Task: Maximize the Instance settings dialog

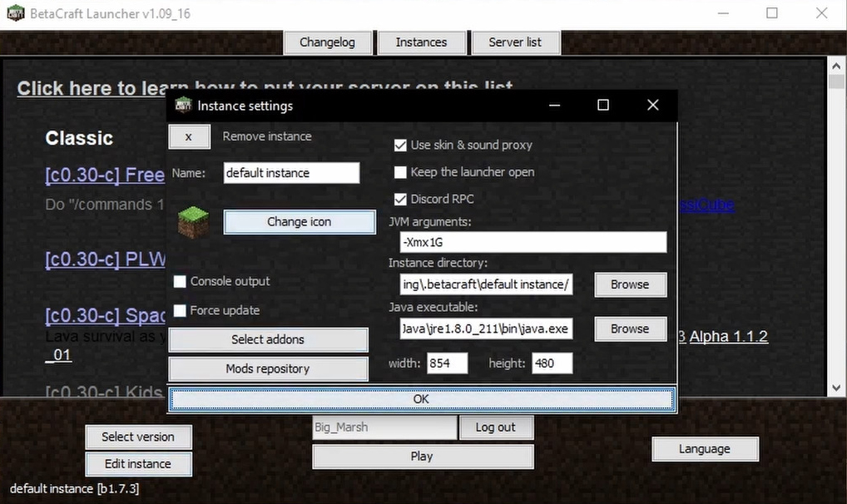Action: [603, 105]
